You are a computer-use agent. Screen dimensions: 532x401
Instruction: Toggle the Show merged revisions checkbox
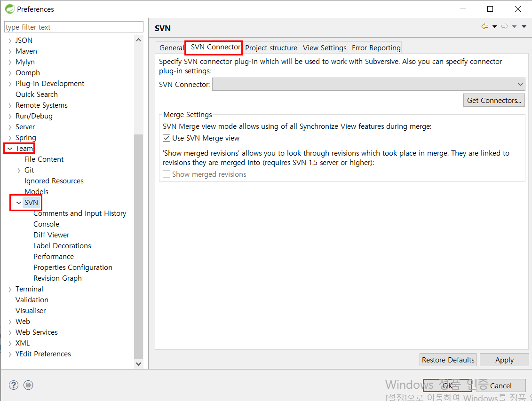(x=167, y=174)
